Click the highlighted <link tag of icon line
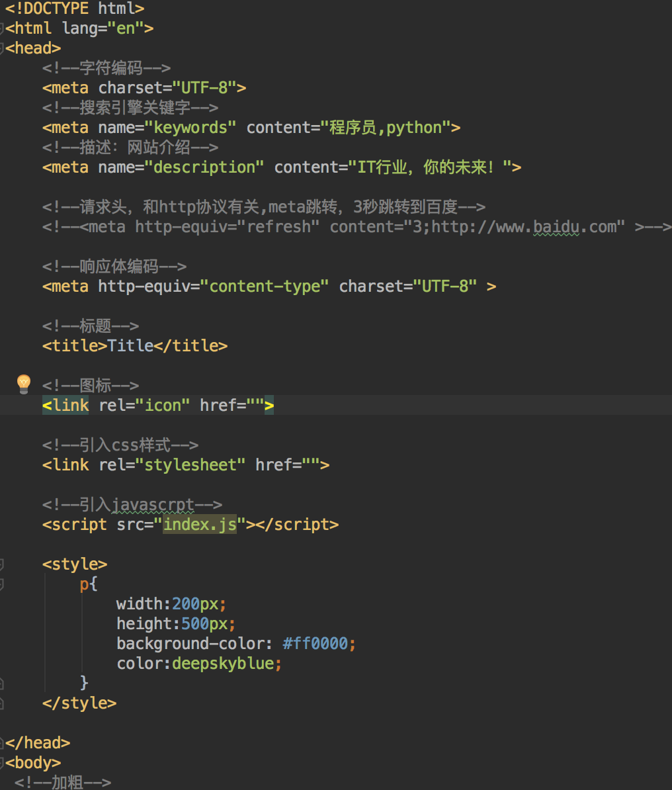The image size is (672, 790). [x=65, y=406]
